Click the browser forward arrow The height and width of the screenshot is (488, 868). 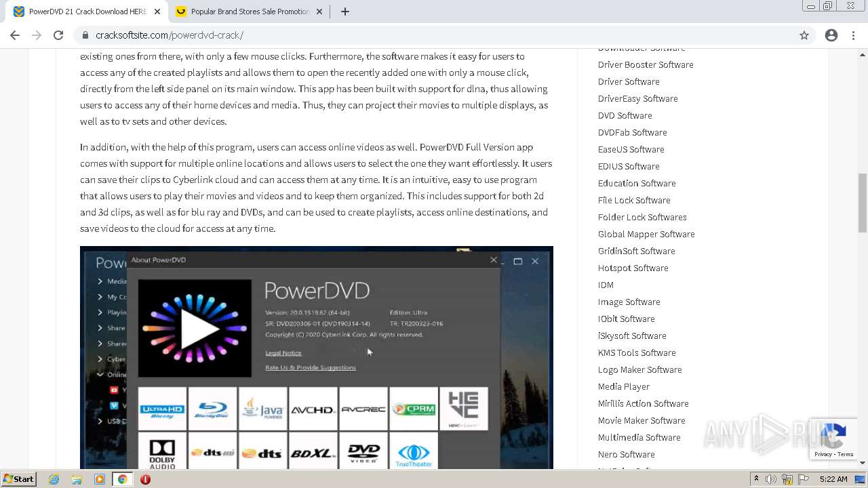37,35
